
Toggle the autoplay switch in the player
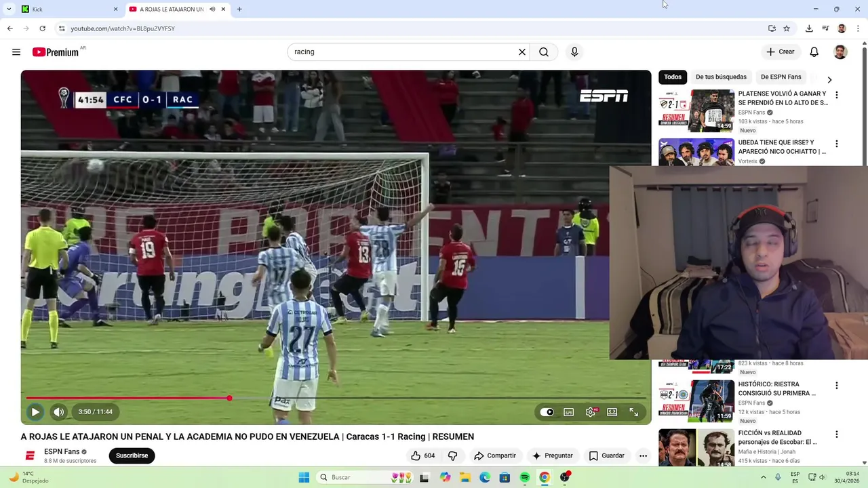[547, 411]
